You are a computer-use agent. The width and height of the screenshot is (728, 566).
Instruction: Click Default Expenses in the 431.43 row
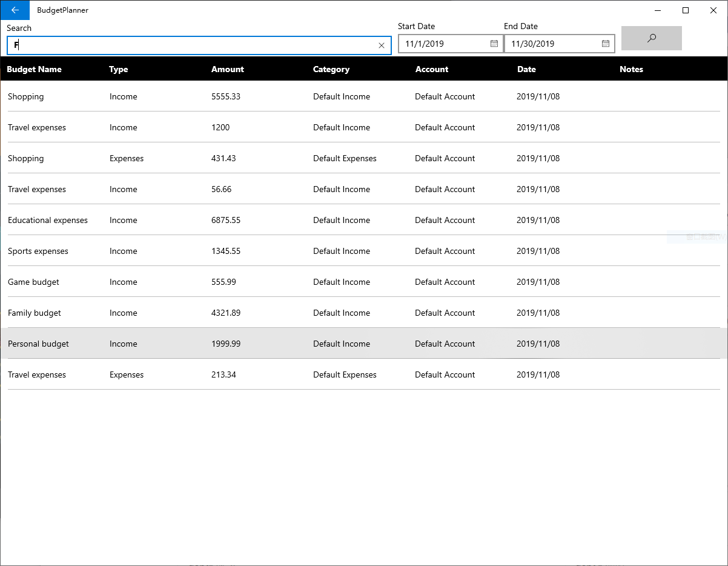tap(345, 158)
